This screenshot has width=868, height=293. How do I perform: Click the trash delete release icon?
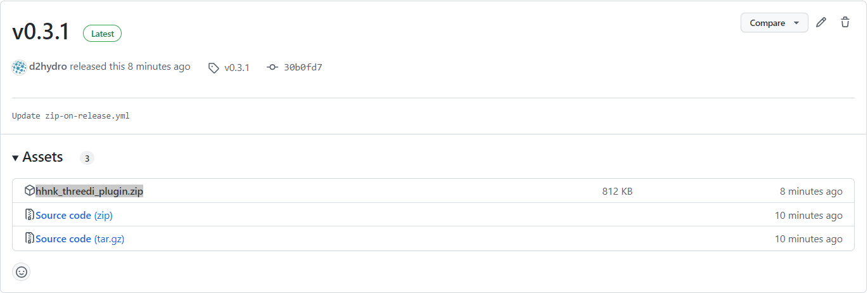tap(845, 23)
